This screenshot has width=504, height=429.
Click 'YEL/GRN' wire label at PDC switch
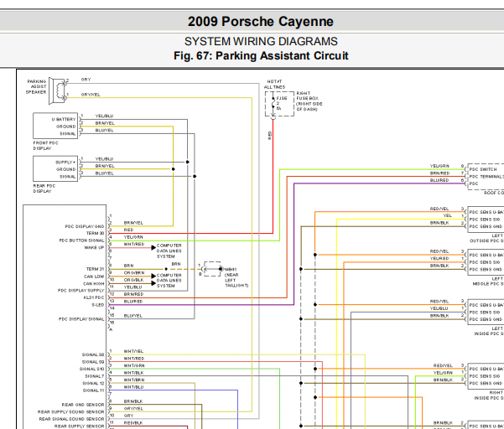click(439, 166)
